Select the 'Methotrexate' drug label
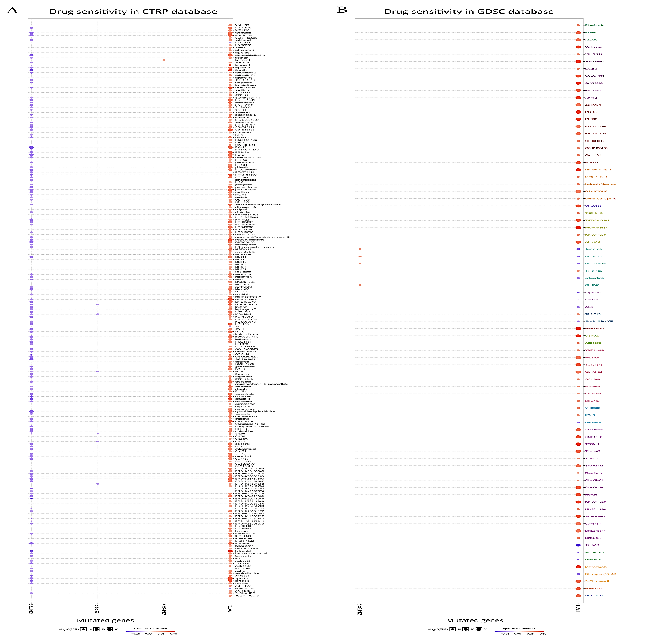Screen dimensions: 672x639 596,567
